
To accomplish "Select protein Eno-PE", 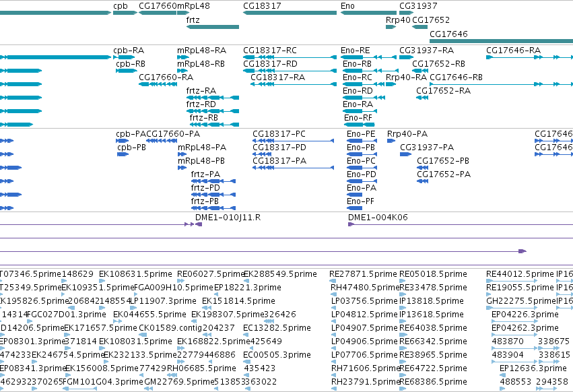I will click(361, 134).
